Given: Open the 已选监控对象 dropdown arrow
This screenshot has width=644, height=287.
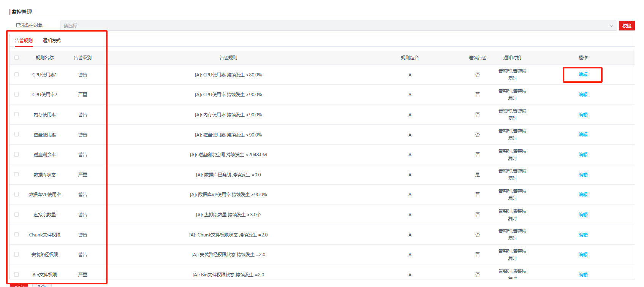Looking at the screenshot, I should tap(611, 26).
